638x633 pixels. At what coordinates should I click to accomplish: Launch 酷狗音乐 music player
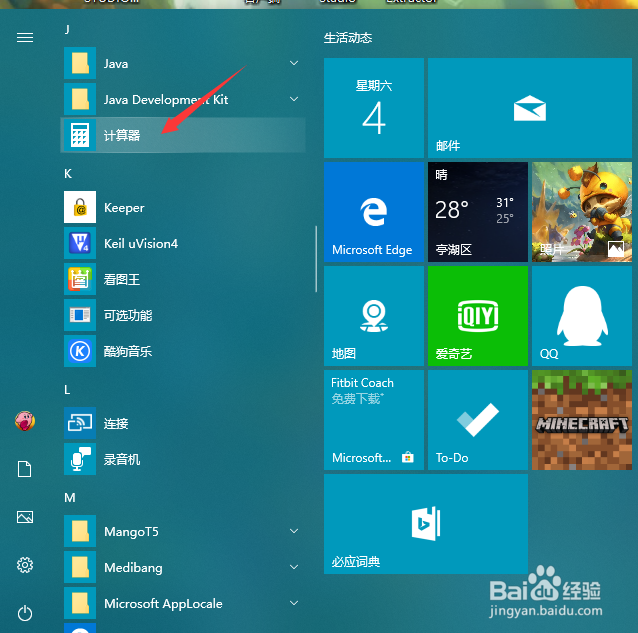click(183, 351)
